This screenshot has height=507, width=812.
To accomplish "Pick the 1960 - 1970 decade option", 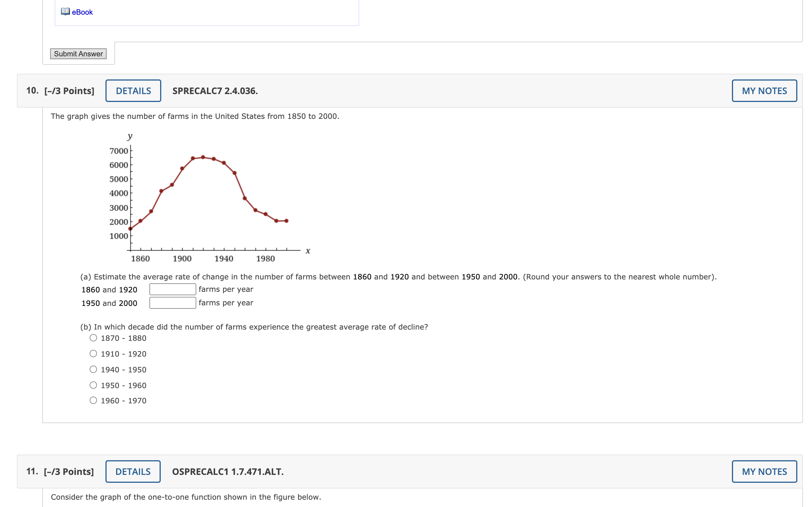I will pyautogui.click(x=93, y=400).
